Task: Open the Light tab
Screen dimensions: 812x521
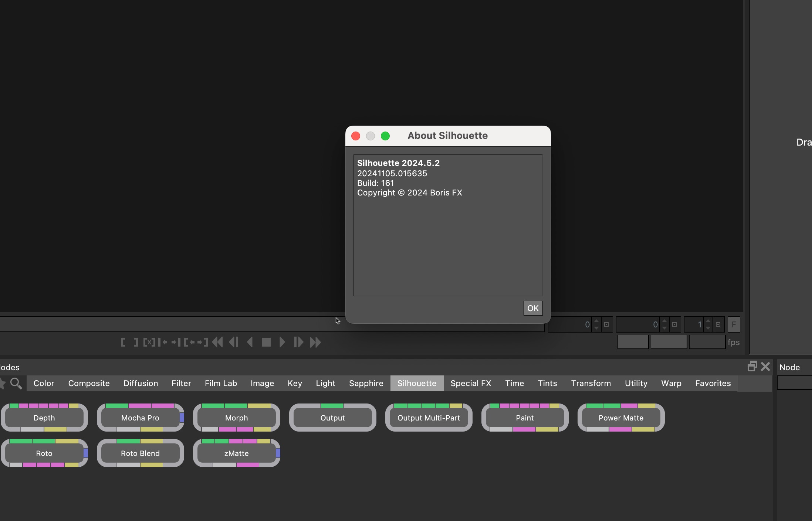Action: pos(326,383)
